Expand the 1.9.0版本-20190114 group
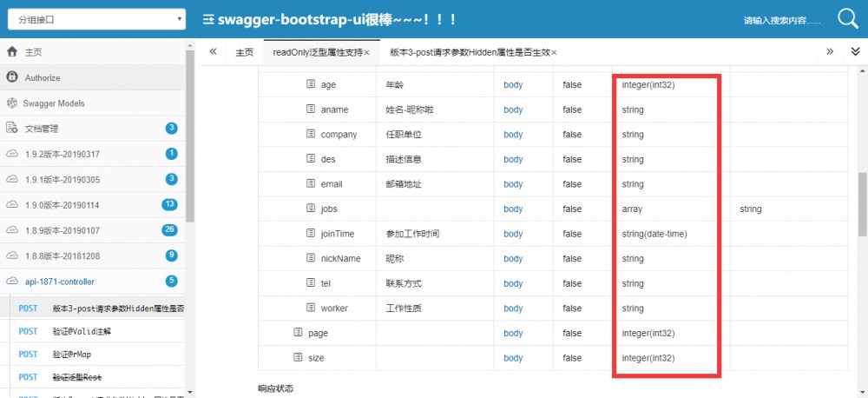This screenshot has width=868, height=398. (93, 205)
